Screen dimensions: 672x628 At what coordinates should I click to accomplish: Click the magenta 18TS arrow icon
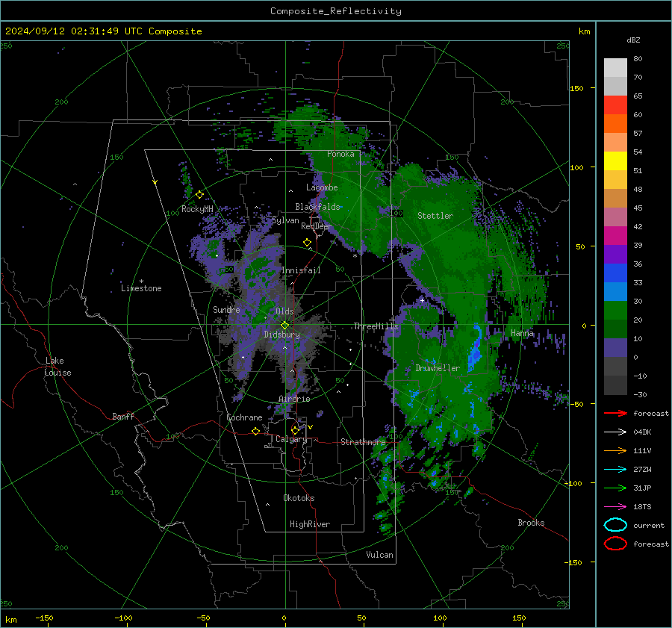(615, 507)
